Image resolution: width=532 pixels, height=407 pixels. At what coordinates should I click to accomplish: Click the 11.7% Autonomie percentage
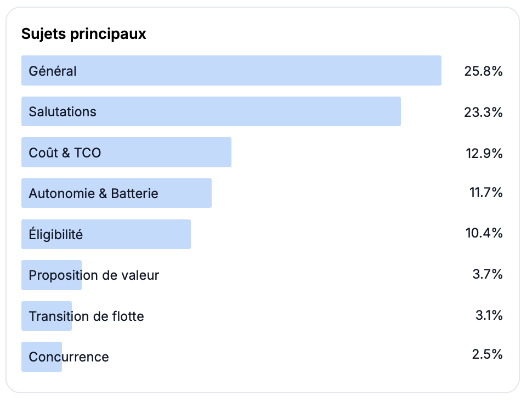point(484,193)
